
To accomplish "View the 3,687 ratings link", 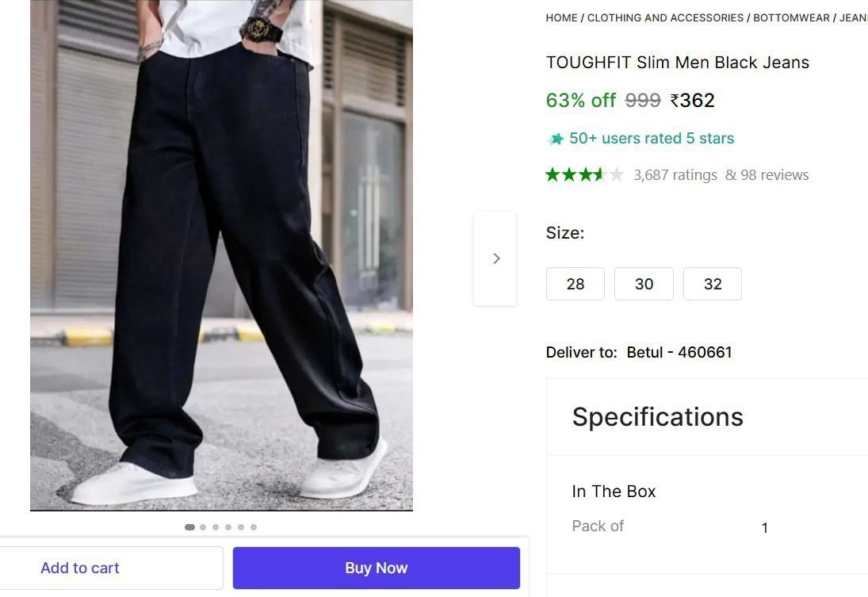I will pos(675,175).
